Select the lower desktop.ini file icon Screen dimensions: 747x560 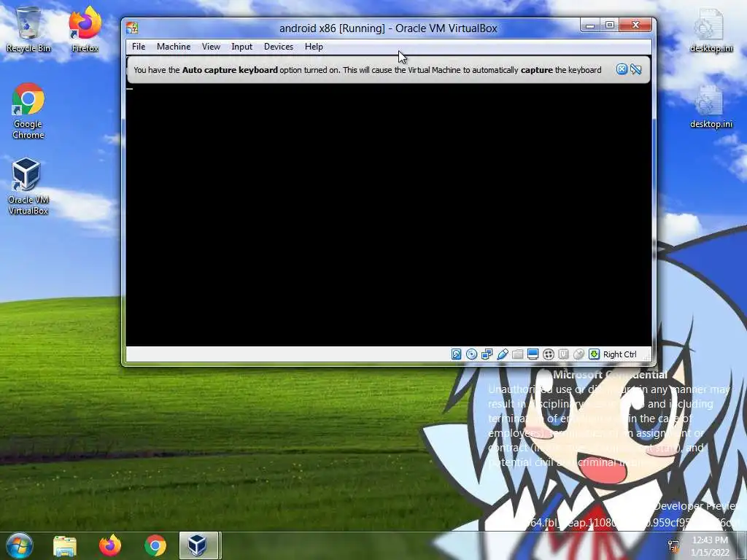tap(711, 106)
